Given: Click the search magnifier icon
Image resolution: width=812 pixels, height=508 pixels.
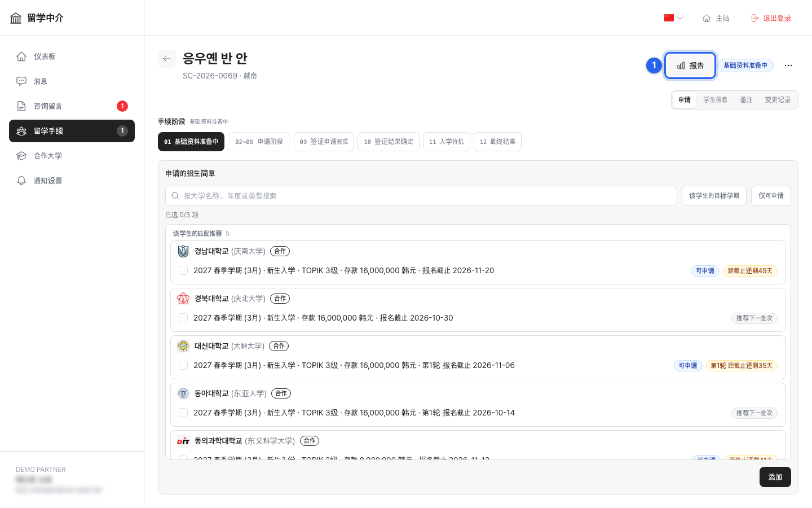Looking at the screenshot, I should click(175, 196).
